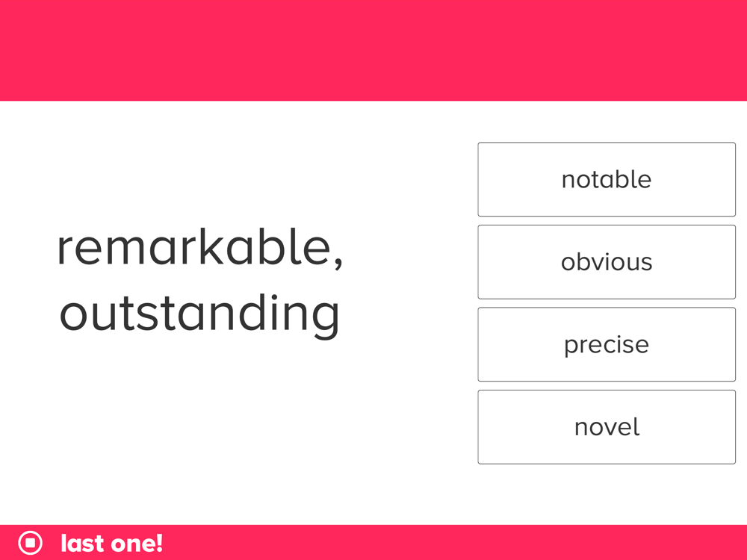Click the "last one!" label
This screenshot has height=560, width=747.
coord(112,544)
